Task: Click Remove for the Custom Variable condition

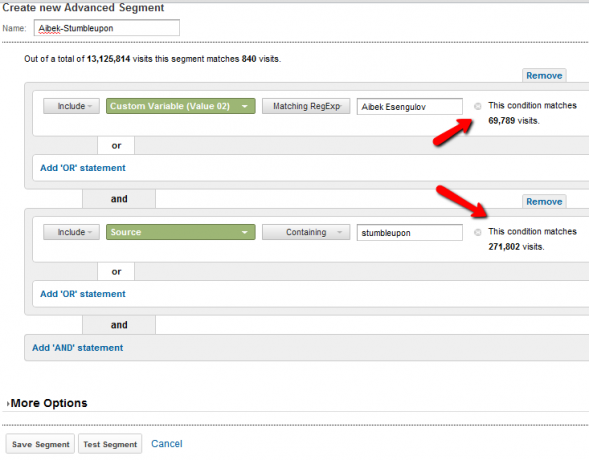Action: point(544,76)
